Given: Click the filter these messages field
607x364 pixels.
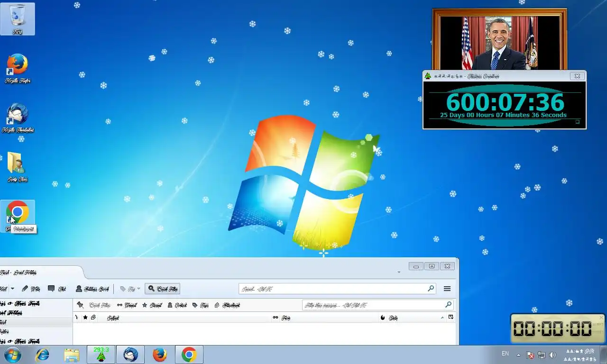Looking at the screenshot, I should [377, 305].
